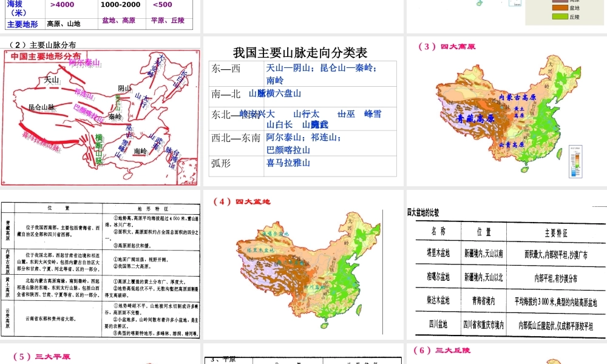The width and height of the screenshot is (607, 364).
Task: Click the 西北—东南 direction cell
Action: click(236, 138)
